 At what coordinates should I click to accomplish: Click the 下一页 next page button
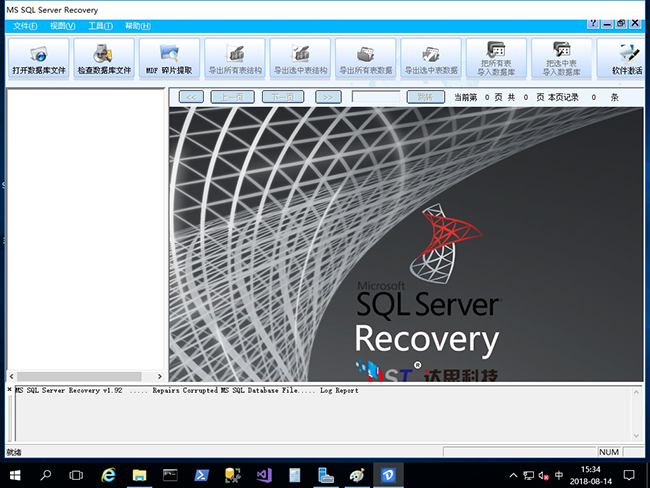coord(283,97)
